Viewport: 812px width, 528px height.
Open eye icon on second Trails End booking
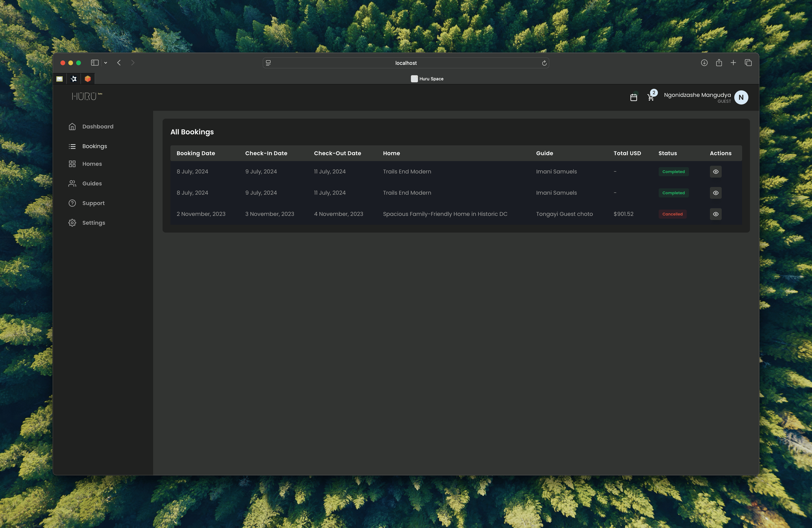point(715,193)
